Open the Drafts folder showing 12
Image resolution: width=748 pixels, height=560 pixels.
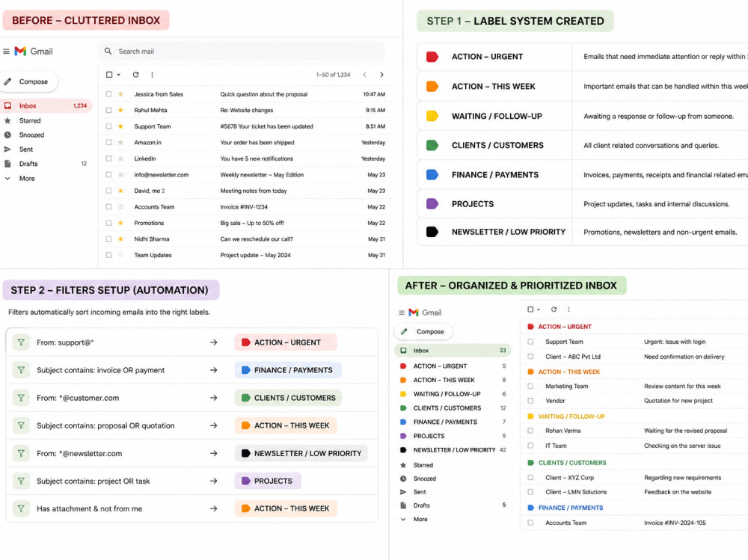tap(46, 164)
